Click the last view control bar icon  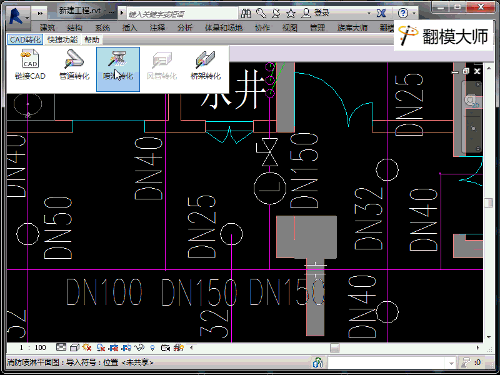click(x=178, y=348)
